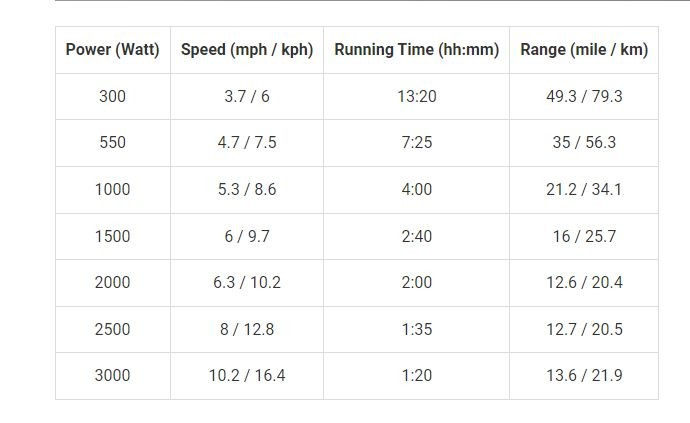Click the 3000 watt power cell
Screen dimensions: 690x423
click(x=113, y=376)
